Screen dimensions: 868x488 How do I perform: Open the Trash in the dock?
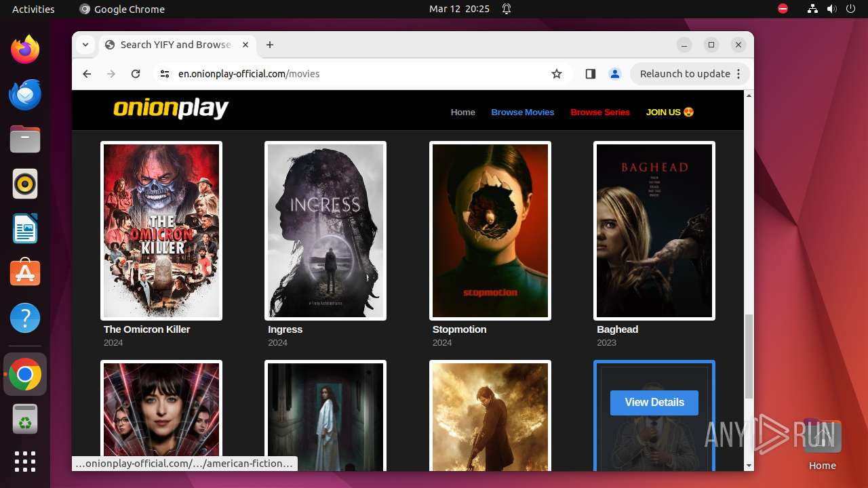(x=25, y=419)
